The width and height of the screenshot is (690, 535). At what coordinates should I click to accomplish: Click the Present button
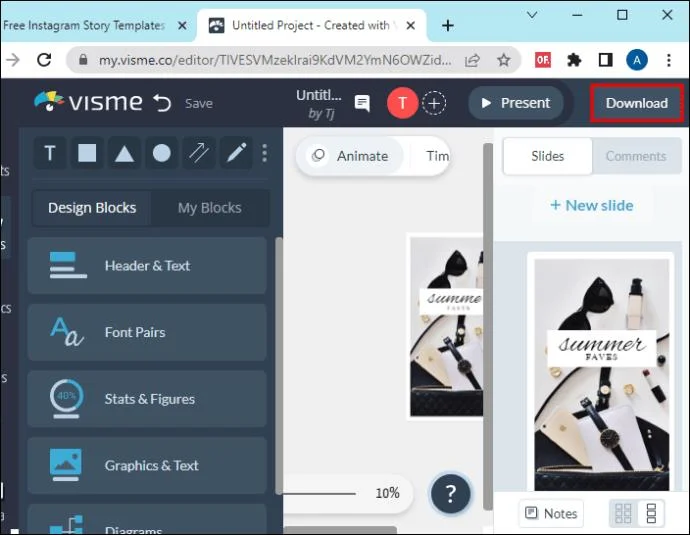pyautogui.click(x=516, y=103)
